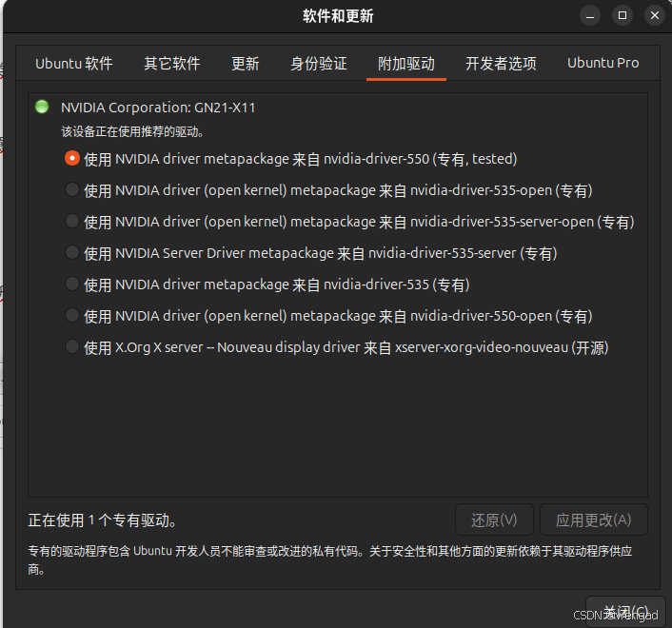Click the 专有的驱动程序 notice paragraph
Image resolution: width=672 pixels, height=628 pixels.
pyautogui.click(x=330, y=559)
